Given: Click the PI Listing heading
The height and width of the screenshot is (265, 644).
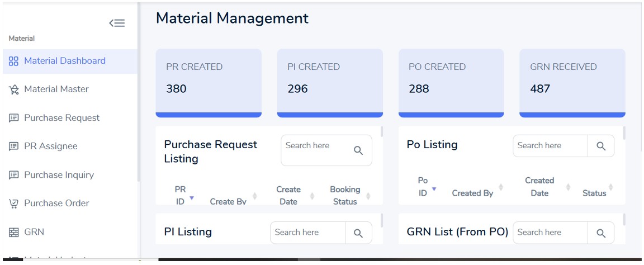Looking at the screenshot, I should [188, 232].
